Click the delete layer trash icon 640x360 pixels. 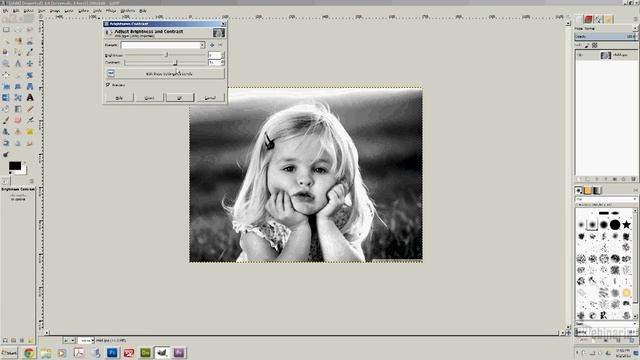[x=633, y=179]
